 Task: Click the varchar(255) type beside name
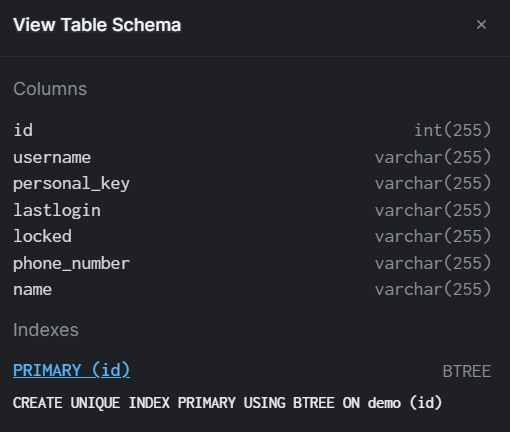coord(433,289)
